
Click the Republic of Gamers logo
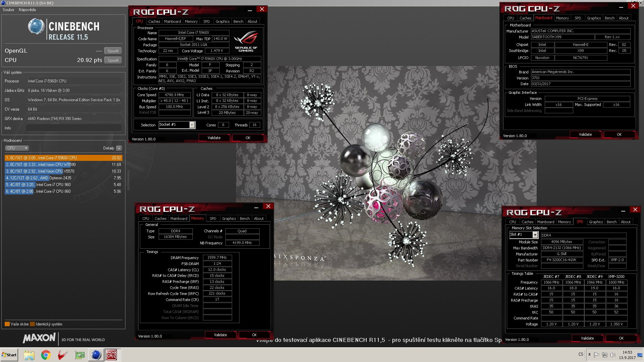pos(246,41)
